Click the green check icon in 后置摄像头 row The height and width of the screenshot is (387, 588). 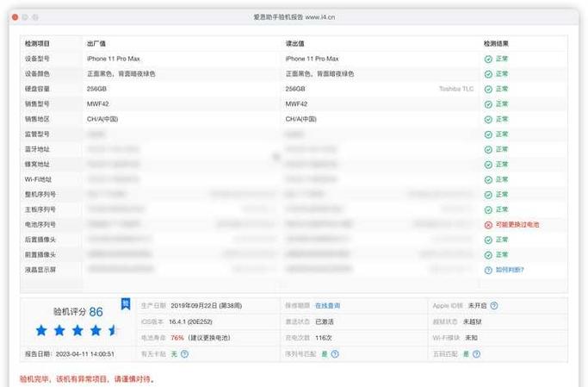(x=488, y=240)
